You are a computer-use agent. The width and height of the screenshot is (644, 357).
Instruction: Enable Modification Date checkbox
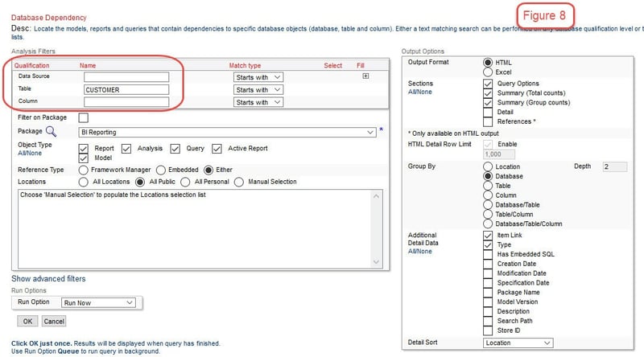488,273
